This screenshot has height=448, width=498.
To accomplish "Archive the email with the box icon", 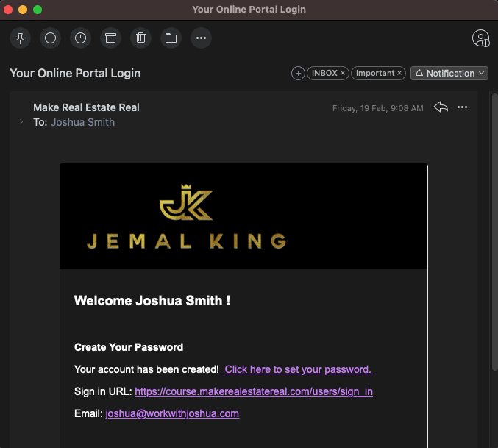I will tap(110, 38).
